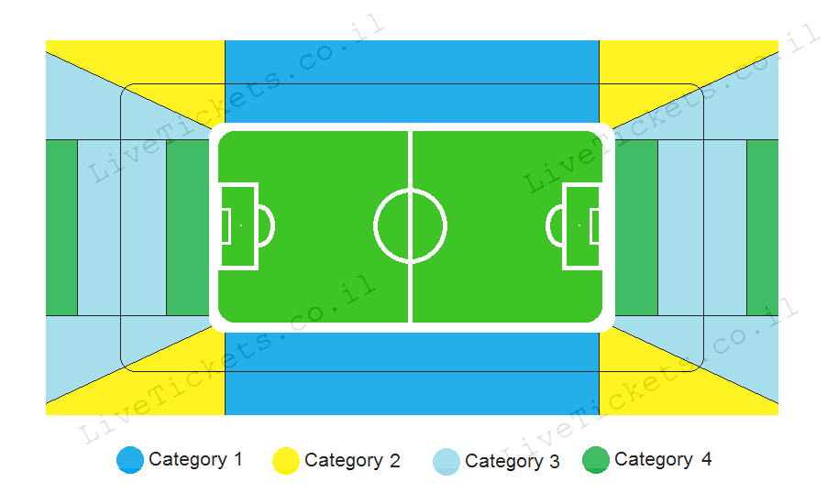Click the blue Category 1 legend circle

coord(130,460)
